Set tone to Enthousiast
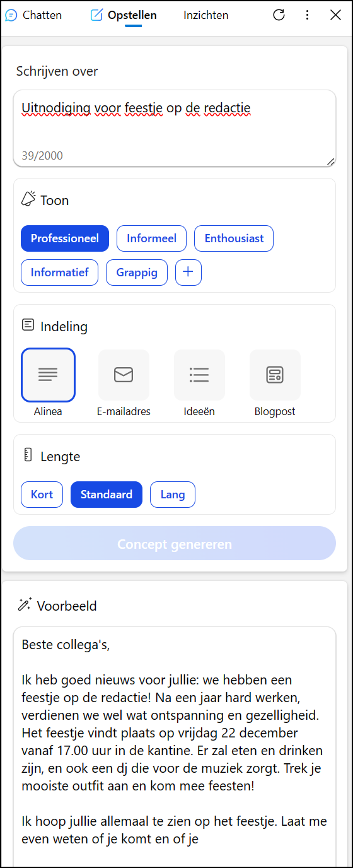This screenshot has height=868, width=353. click(x=234, y=238)
